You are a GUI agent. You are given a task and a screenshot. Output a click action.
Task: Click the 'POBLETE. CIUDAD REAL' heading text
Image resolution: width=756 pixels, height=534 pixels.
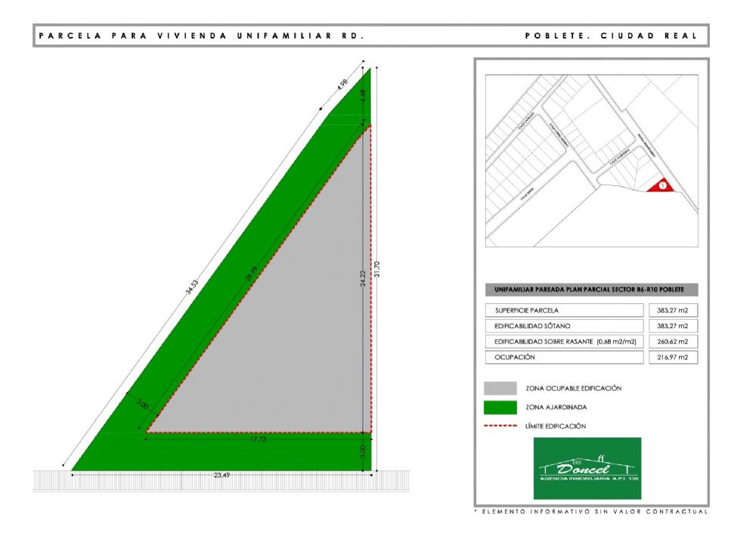click(x=612, y=36)
